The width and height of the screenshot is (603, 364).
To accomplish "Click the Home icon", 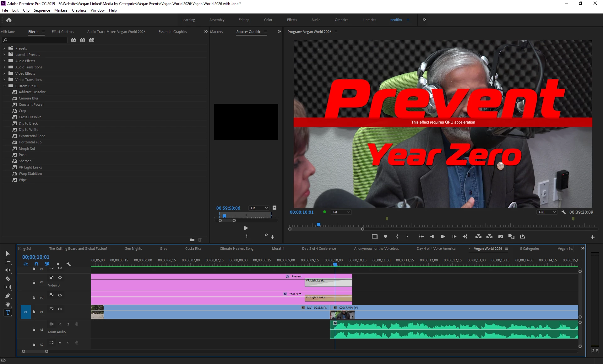I will [x=9, y=20].
